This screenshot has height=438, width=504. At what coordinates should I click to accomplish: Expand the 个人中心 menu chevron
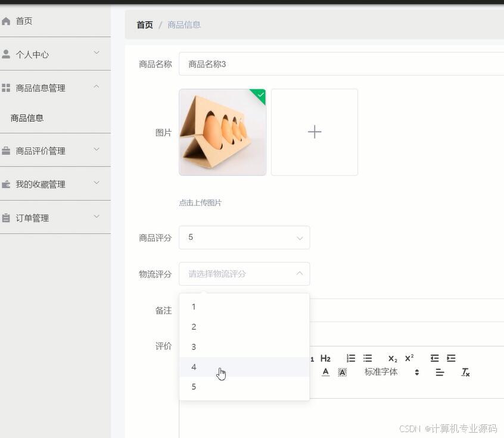click(97, 52)
